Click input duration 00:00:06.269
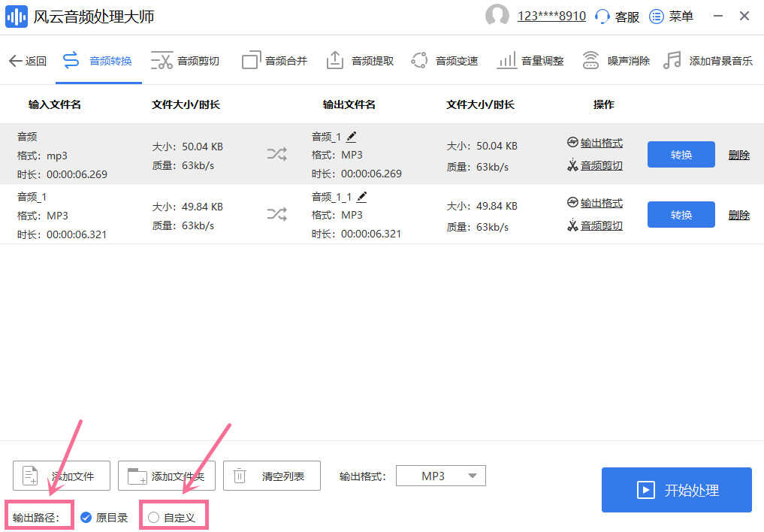The width and height of the screenshot is (764, 532). click(x=77, y=174)
